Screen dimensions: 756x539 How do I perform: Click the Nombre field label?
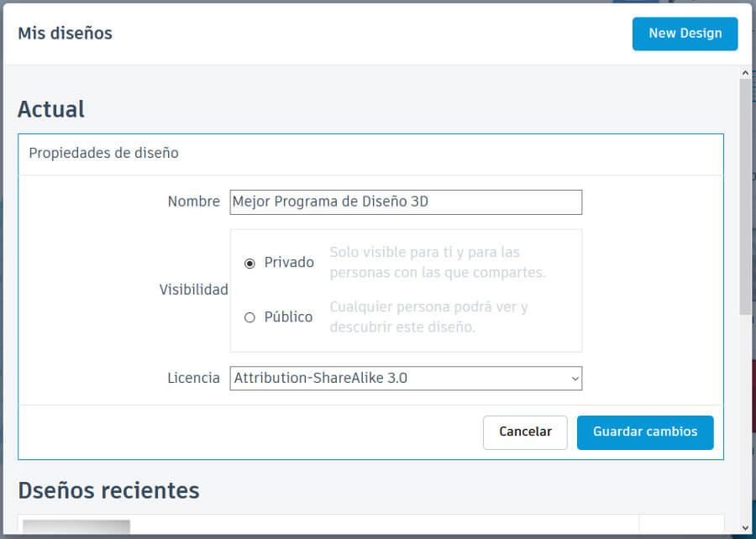[193, 202]
